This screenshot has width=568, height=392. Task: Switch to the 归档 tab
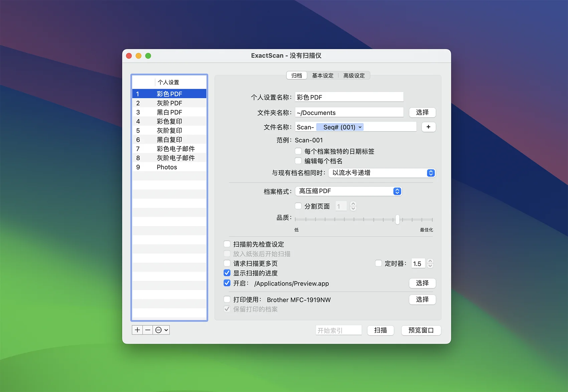[x=297, y=76]
